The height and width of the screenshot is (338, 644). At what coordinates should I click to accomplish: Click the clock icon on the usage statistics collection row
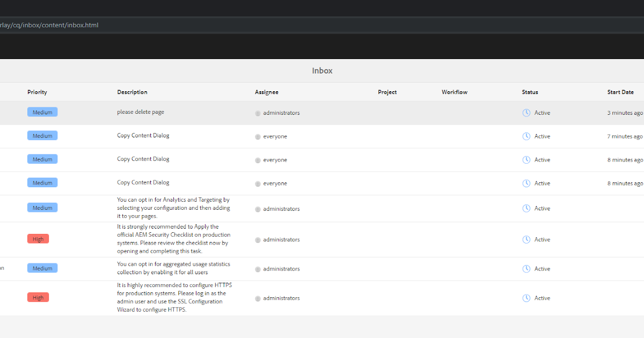pyautogui.click(x=526, y=269)
